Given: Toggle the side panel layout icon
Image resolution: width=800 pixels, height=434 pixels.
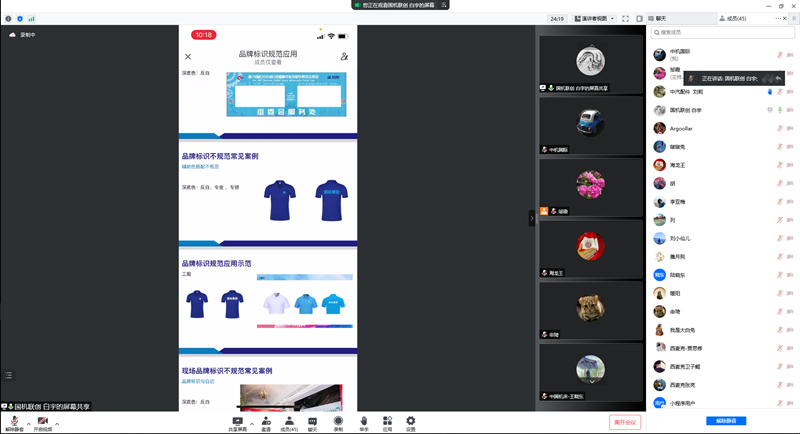Looking at the screenshot, I should [639, 18].
